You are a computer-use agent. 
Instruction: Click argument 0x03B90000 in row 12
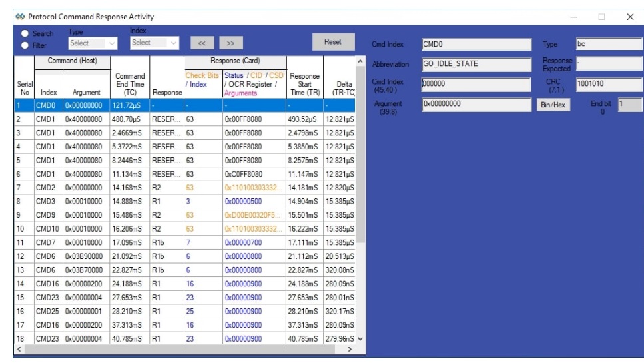[x=87, y=256]
